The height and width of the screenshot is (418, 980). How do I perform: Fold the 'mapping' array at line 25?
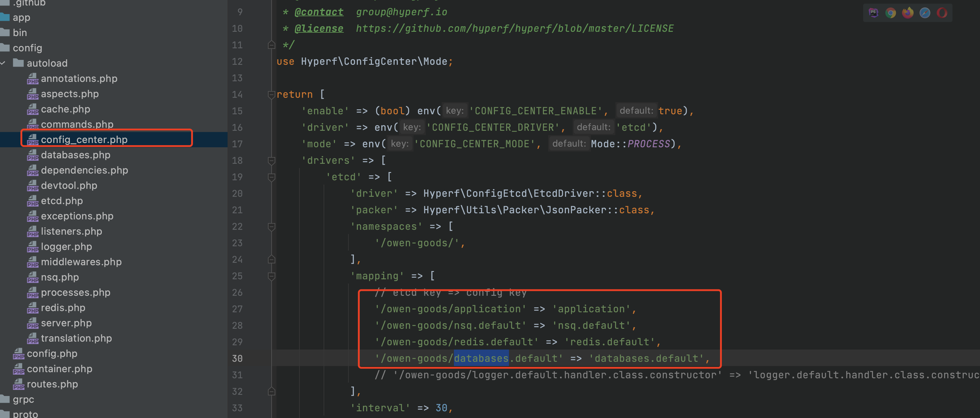(x=272, y=276)
